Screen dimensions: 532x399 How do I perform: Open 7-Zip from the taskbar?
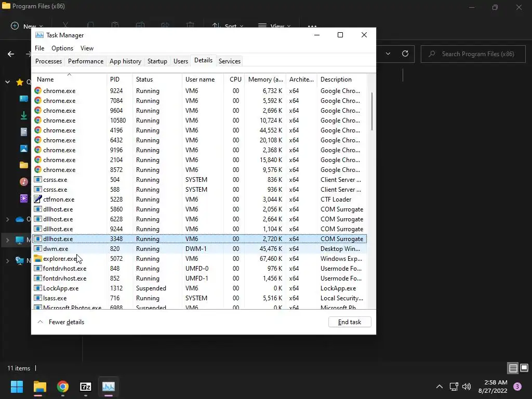click(x=86, y=387)
